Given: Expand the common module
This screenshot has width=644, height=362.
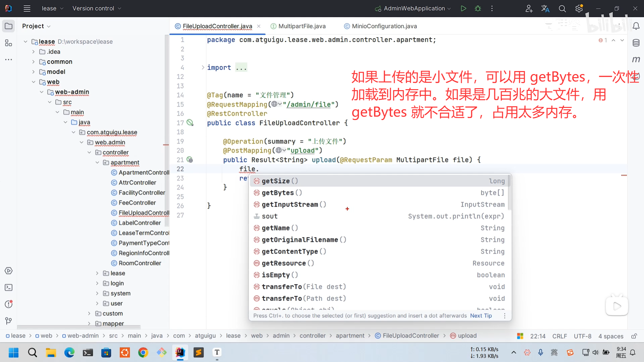Looking at the screenshot, I should click(x=33, y=62).
